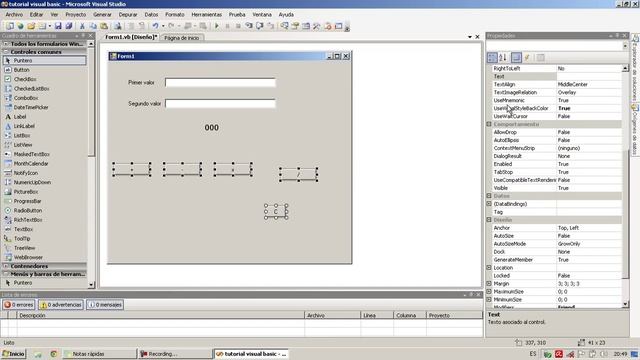Click the New Project toolbar icon
640x360 pixels.
click(9, 26)
